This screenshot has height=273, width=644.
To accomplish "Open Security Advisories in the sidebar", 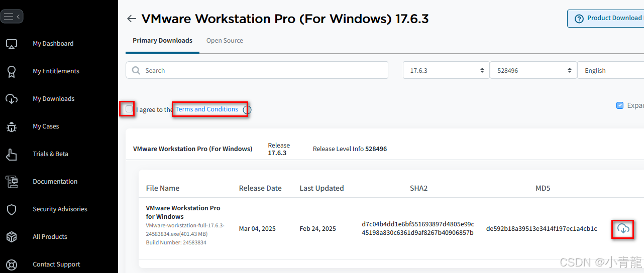I will [x=60, y=209].
